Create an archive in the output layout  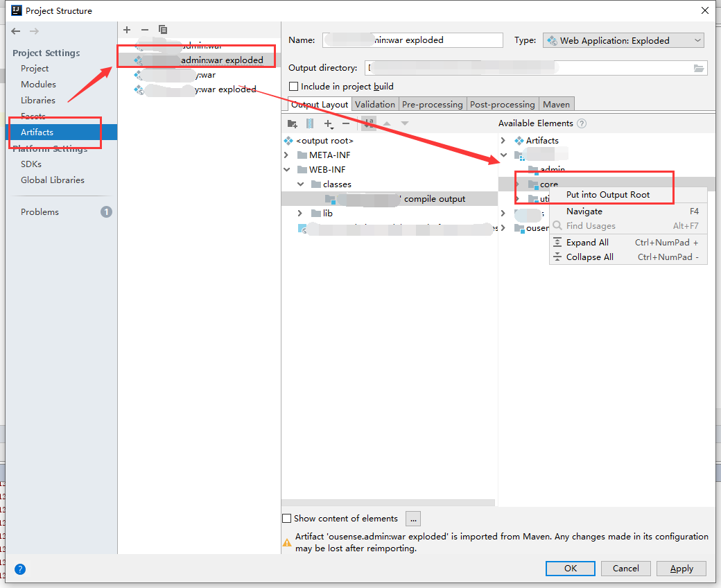pyautogui.click(x=309, y=123)
